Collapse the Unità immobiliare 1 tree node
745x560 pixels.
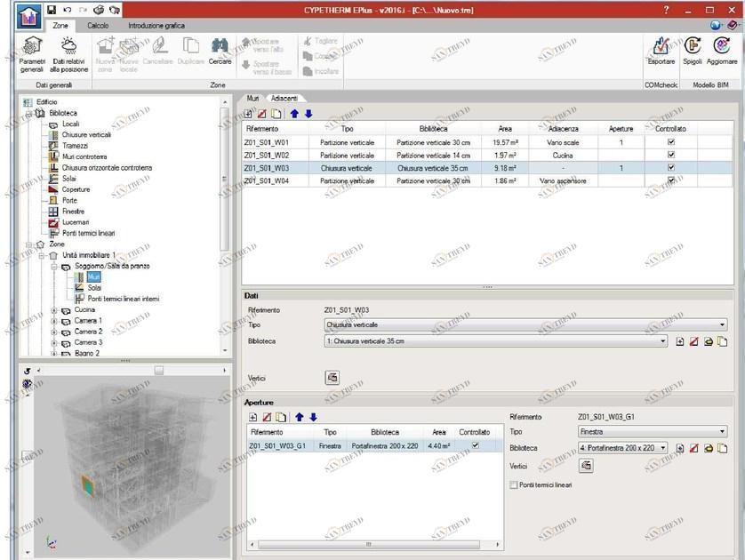pos(41,253)
